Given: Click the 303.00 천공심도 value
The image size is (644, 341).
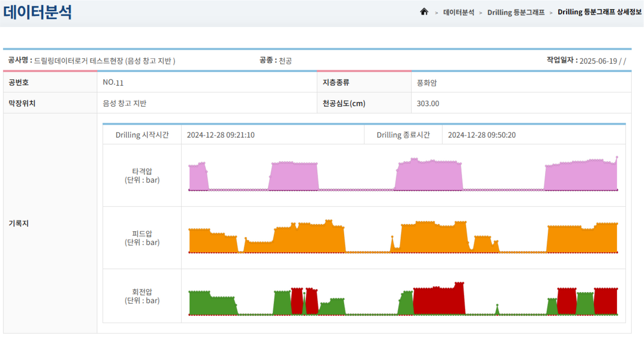Looking at the screenshot, I should tap(428, 103).
